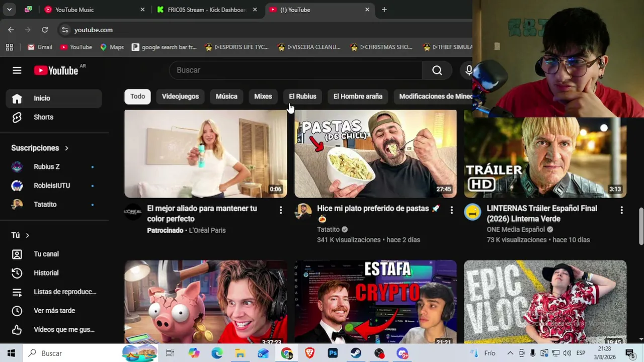Open Vídeos que me gustan

[54, 329]
